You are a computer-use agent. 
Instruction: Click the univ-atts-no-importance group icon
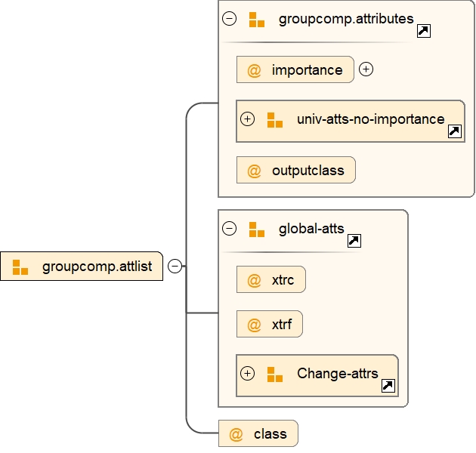[275, 120]
